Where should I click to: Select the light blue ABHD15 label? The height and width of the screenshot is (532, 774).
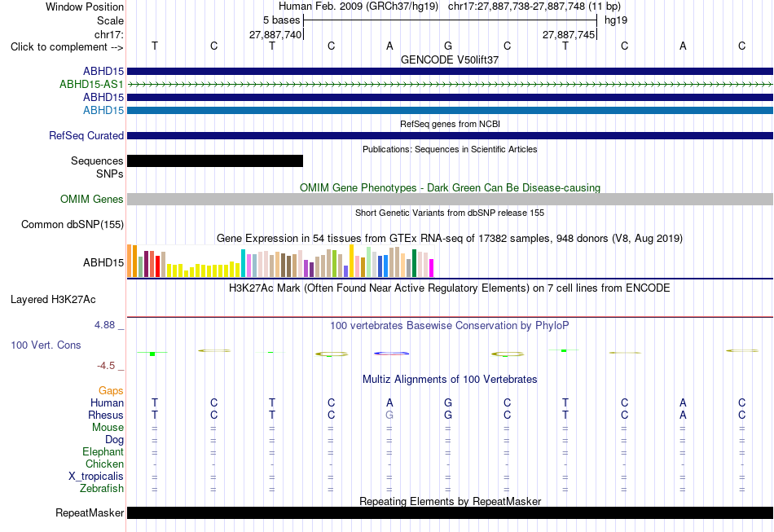pyautogui.click(x=103, y=110)
